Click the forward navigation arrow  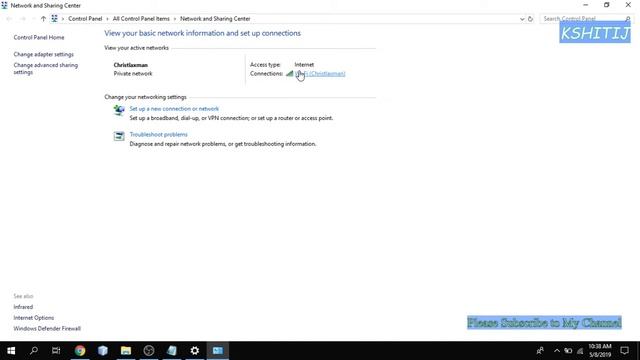[23, 19]
